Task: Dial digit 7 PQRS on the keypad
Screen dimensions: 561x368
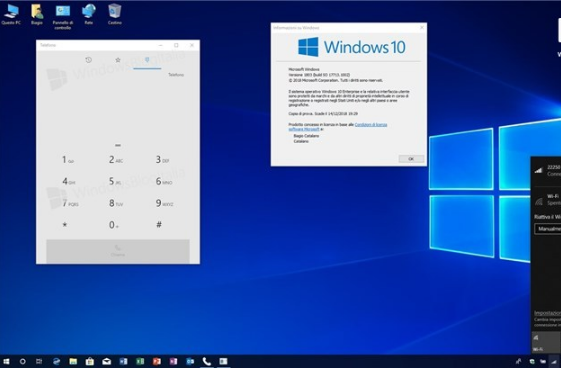Action: [70, 203]
